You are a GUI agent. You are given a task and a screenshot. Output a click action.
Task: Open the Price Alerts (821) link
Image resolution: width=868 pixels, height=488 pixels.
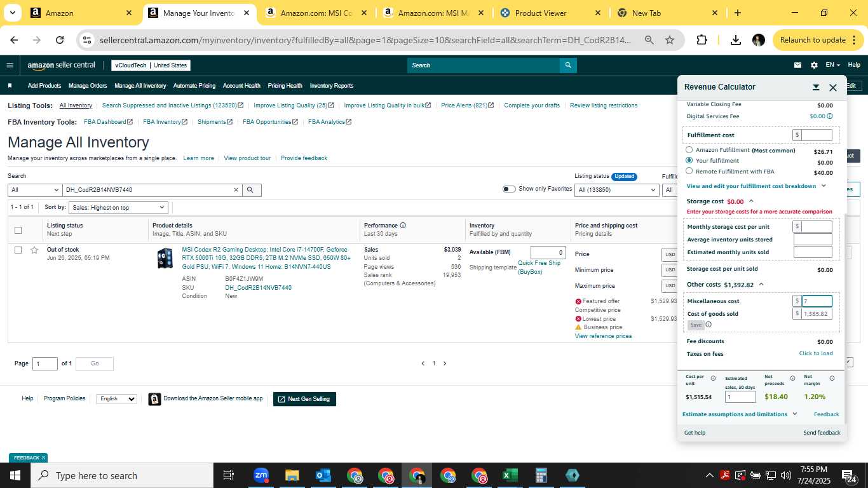click(x=468, y=105)
